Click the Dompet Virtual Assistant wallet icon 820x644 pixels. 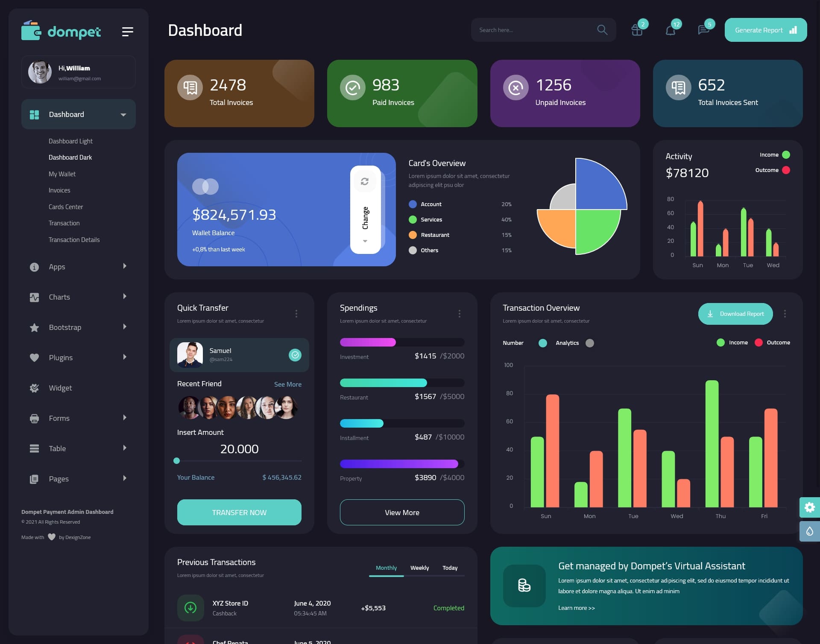[524, 585]
